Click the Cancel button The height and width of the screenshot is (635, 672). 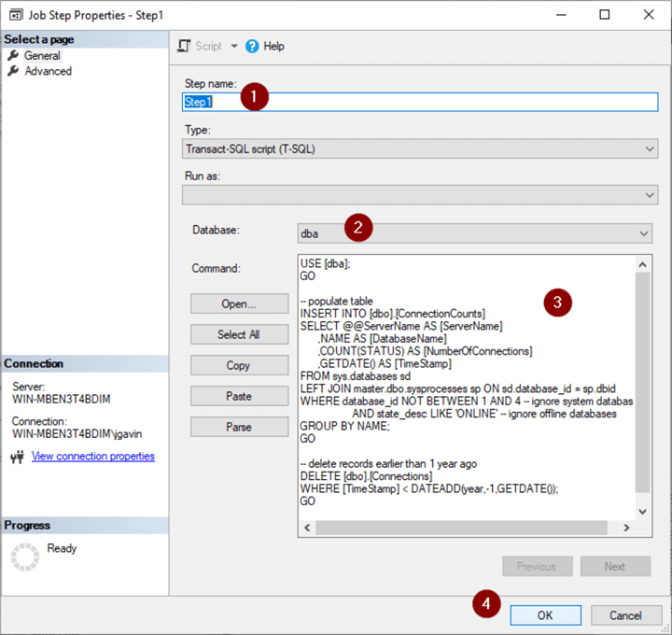coord(626,615)
